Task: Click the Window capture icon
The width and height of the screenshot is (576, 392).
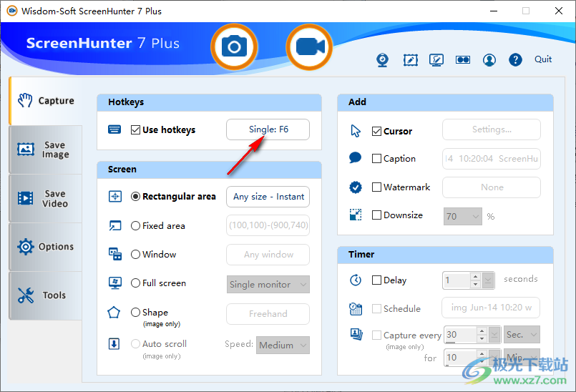Action: [115, 254]
